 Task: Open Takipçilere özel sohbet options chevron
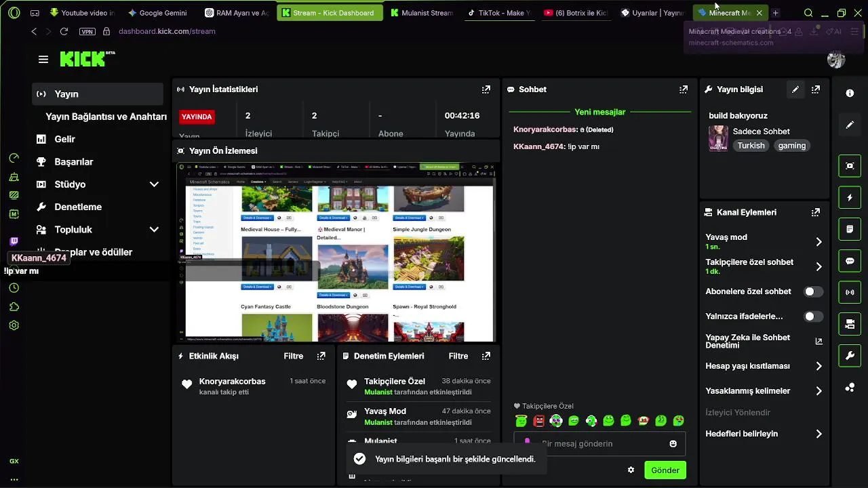(818, 266)
